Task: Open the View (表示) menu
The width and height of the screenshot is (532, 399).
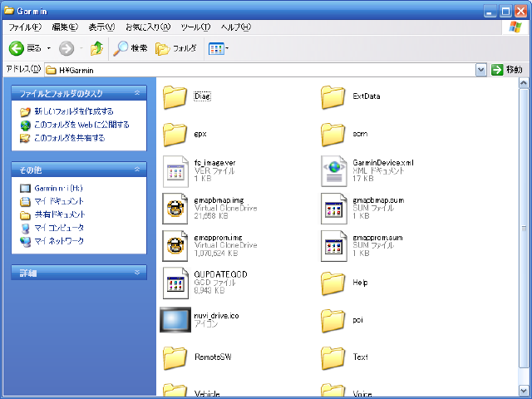Action: pyautogui.click(x=101, y=27)
